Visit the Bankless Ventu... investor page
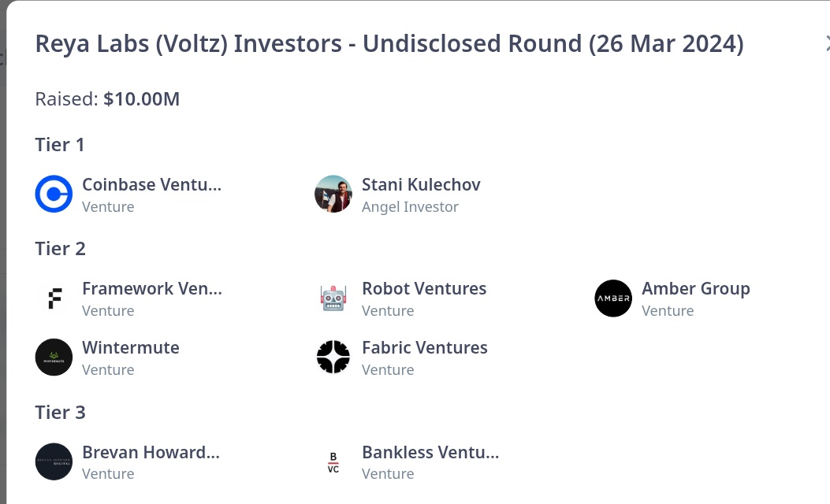This screenshot has width=830, height=504. [430, 452]
